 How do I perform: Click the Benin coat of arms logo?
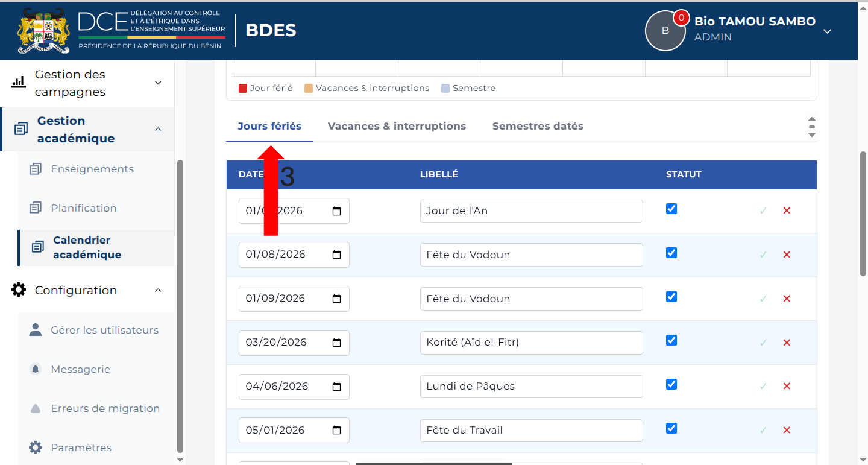(44, 31)
